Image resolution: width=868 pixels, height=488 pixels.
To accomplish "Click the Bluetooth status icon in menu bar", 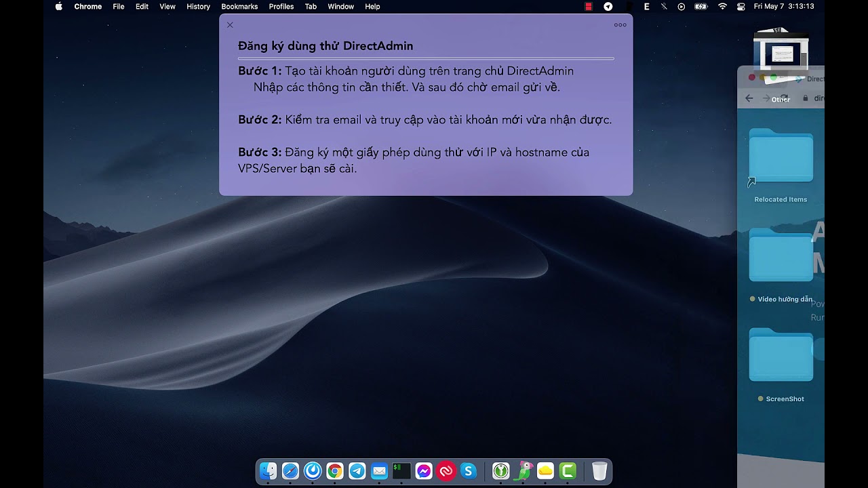I will (x=664, y=6).
